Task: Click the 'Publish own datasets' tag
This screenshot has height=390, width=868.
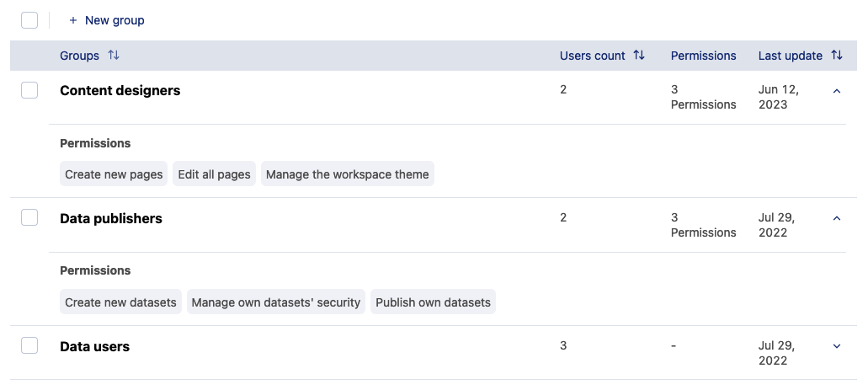Action: coord(433,302)
